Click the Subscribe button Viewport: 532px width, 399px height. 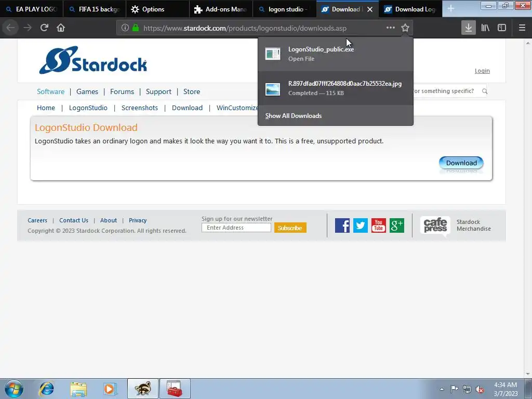click(x=290, y=228)
